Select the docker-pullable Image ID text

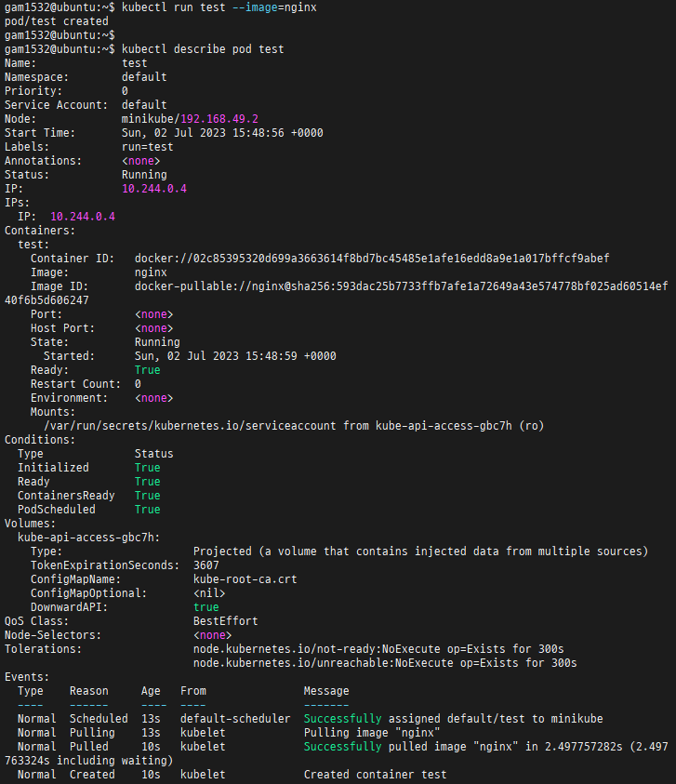point(401,286)
